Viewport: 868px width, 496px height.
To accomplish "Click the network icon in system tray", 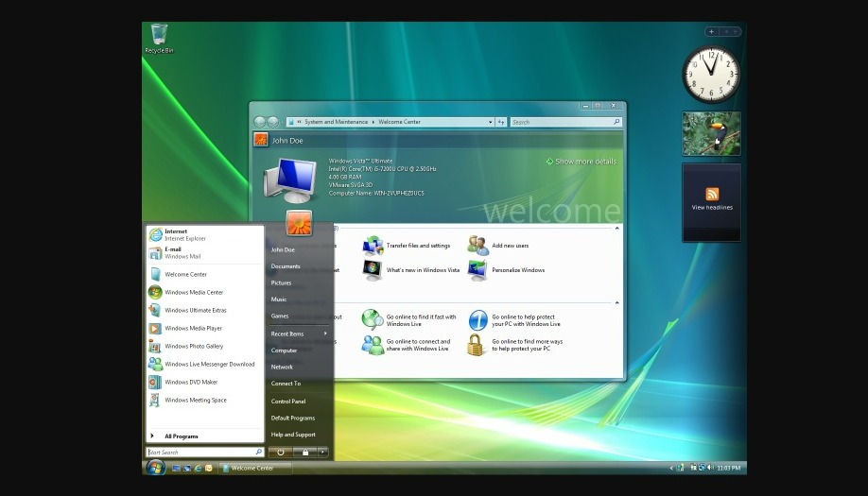I will pyautogui.click(x=702, y=468).
